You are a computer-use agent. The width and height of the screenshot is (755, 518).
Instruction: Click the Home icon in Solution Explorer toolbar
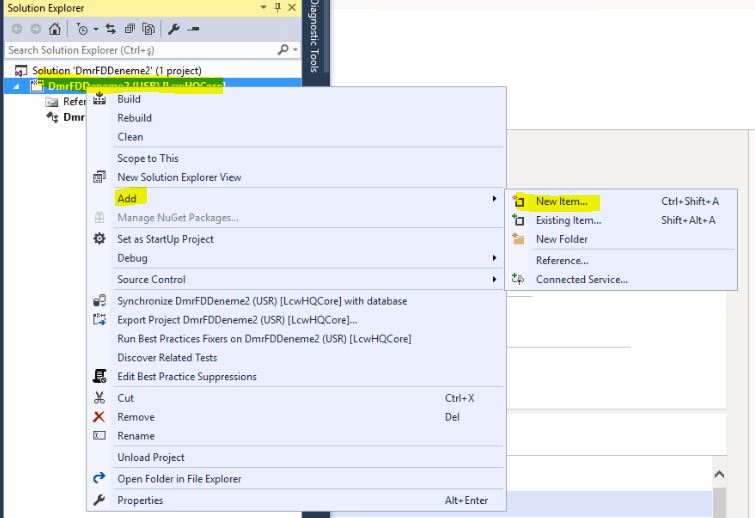click(55, 29)
